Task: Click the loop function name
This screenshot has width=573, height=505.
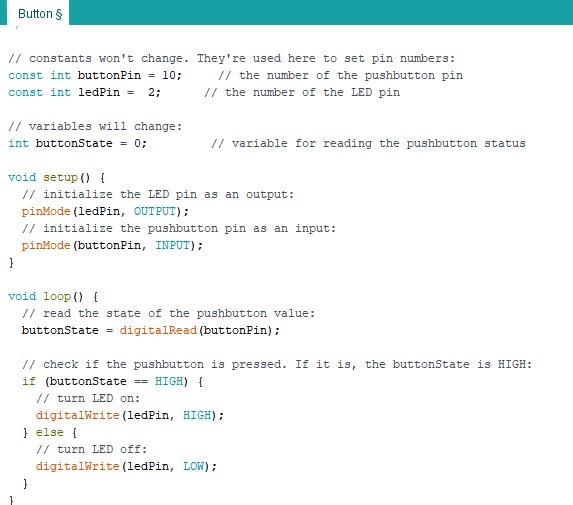Action: pos(57,296)
